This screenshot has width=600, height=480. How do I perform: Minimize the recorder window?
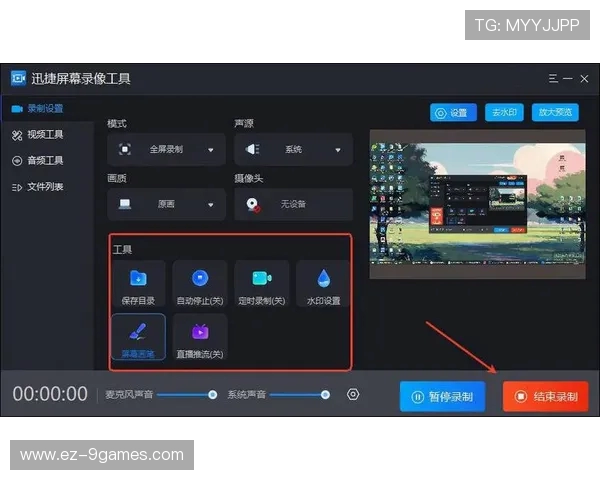coord(568,78)
